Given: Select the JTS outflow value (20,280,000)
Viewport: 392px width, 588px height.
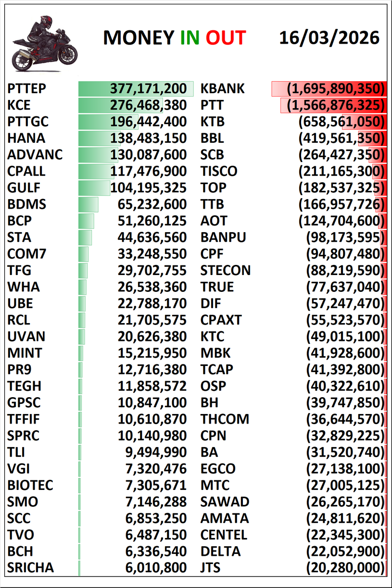Looking at the screenshot, I should click(345, 568).
